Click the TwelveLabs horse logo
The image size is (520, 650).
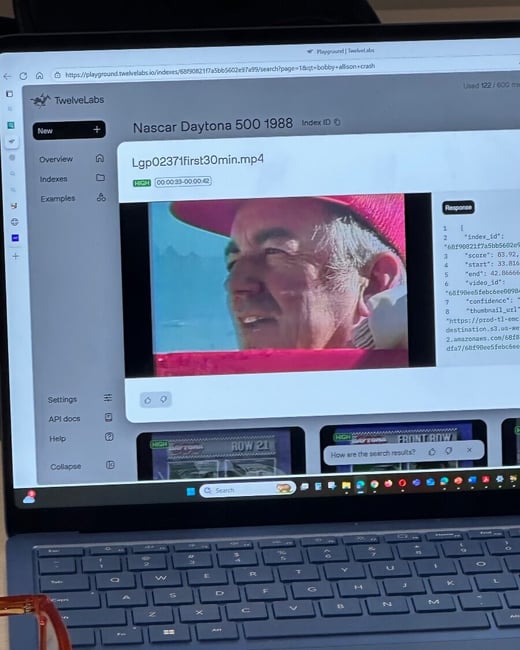(41, 100)
